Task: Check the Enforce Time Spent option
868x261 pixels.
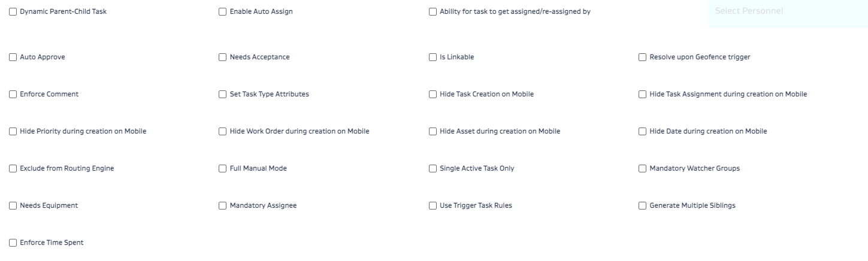Action: point(13,243)
